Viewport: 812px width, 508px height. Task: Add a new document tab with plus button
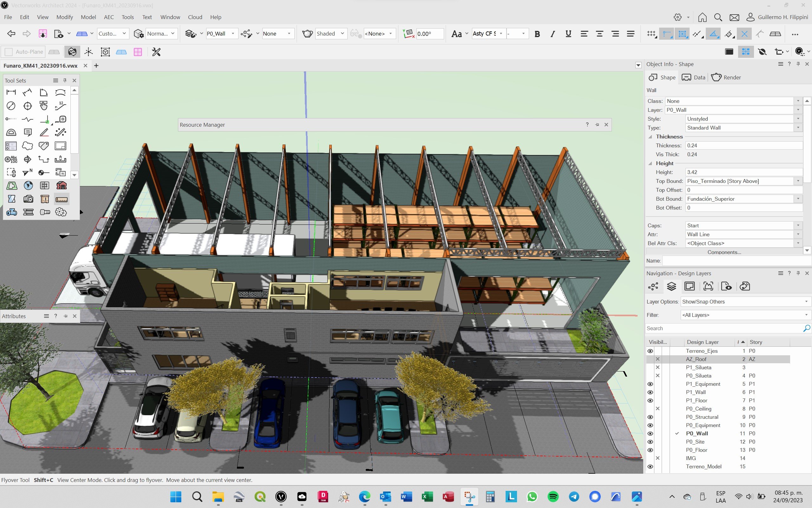tap(96, 65)
